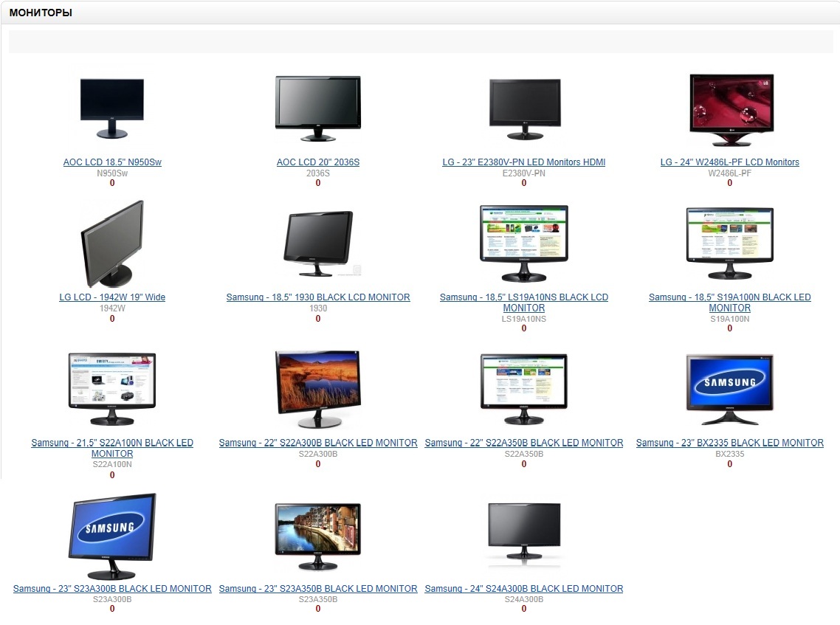Click the model code text S23A350B
The height and width of the screenshot is (625, 840).
(317, 599)
